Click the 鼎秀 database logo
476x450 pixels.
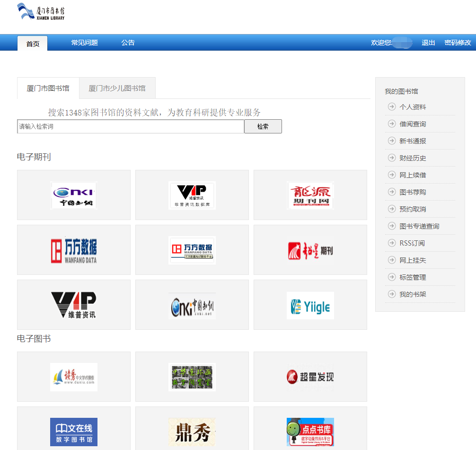click(x=192, y=432)
